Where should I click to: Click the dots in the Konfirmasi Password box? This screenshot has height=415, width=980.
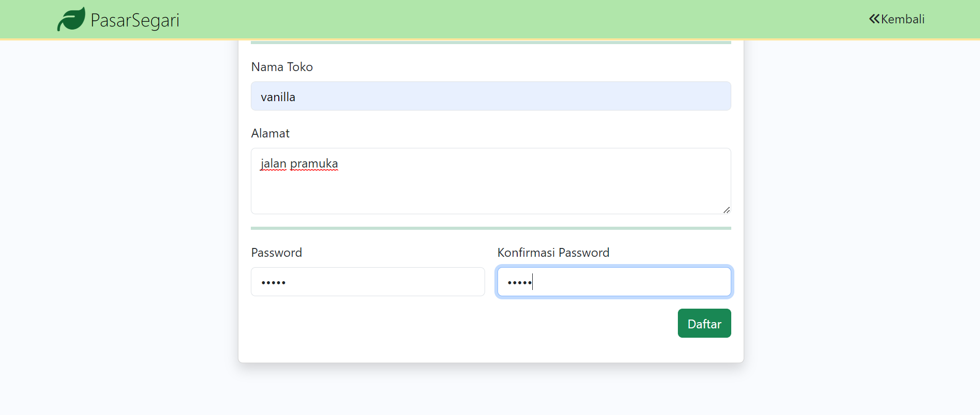(518, 282)
